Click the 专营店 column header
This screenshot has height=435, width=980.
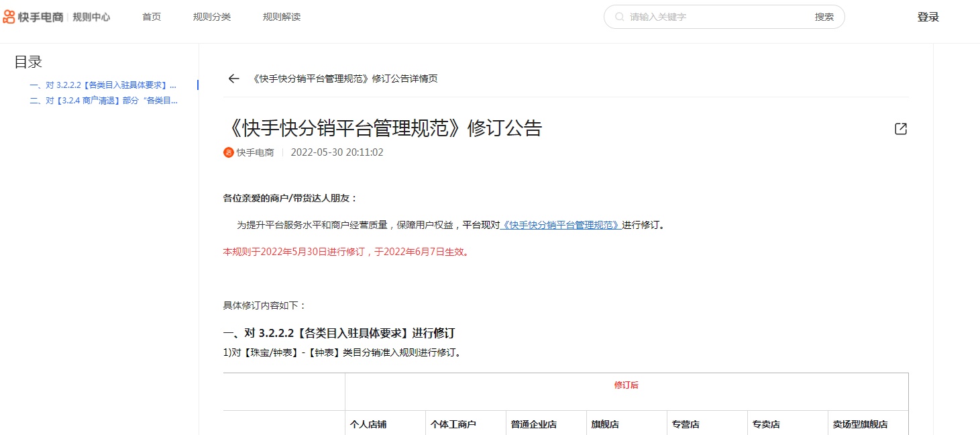pyautogui.click(x=686, y=424)
